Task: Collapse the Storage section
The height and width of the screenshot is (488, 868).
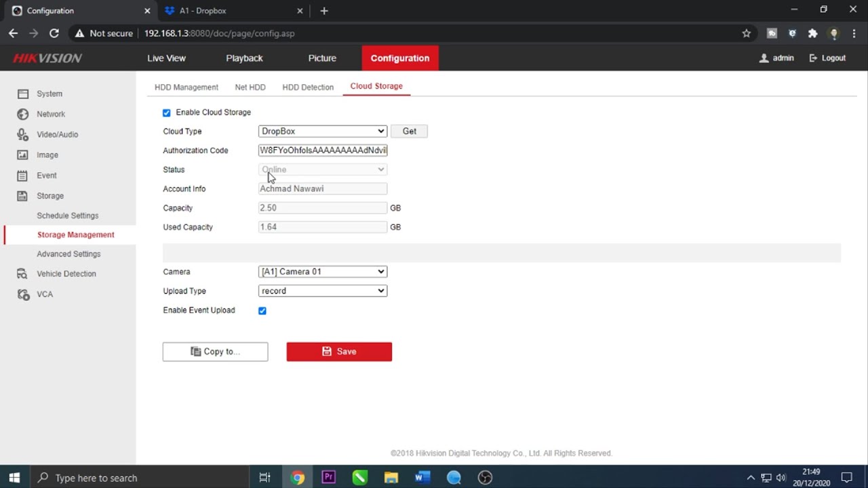Action: click(x=50, y=195)
